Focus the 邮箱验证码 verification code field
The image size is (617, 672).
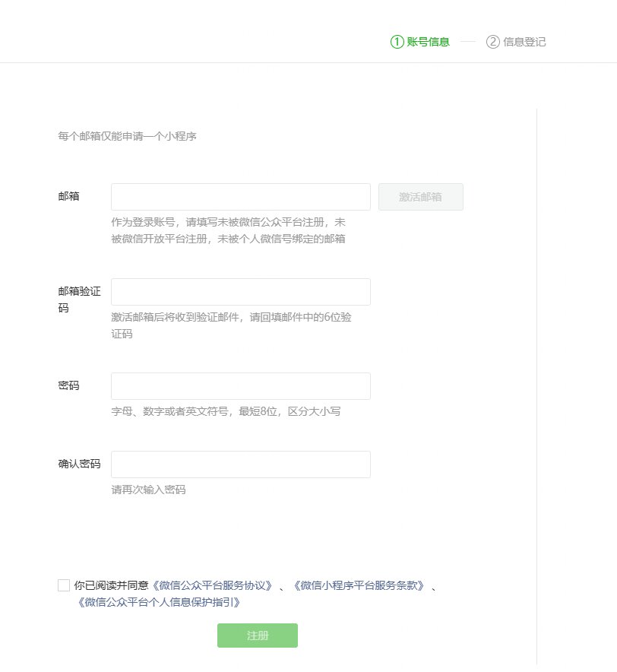[241, 292]
